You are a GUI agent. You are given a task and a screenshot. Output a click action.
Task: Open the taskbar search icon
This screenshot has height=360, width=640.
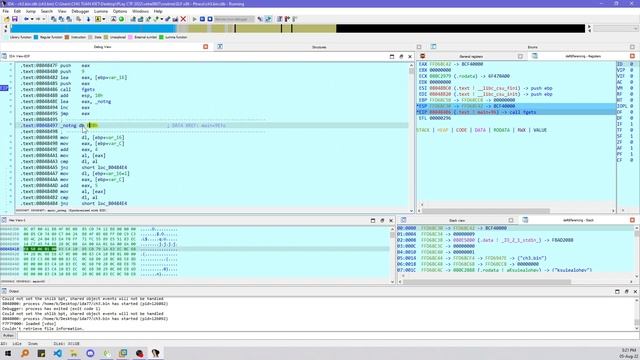(x=25, y=353)
